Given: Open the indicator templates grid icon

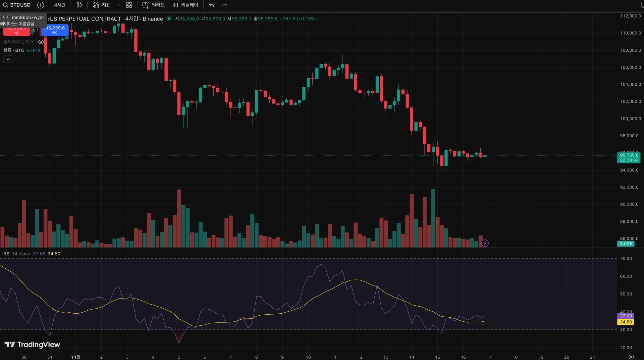Looking at the screenshot, I should click(x=129, y=5).
